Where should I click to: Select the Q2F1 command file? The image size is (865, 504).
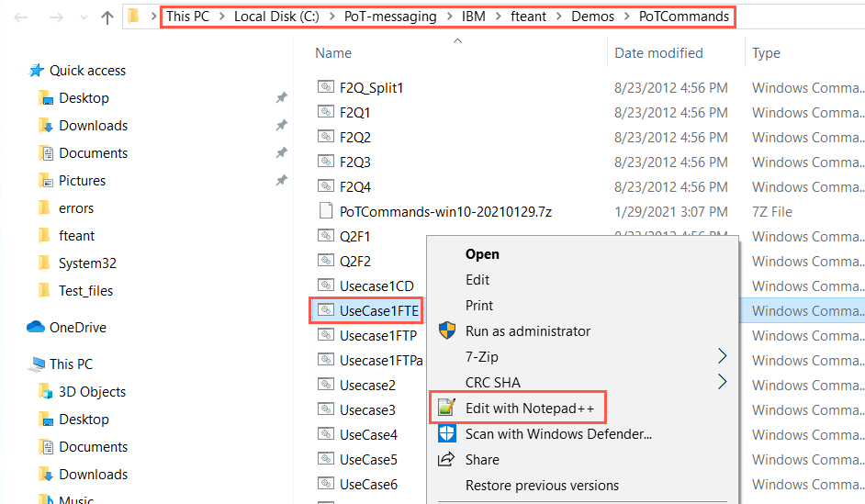pos(355,237)
